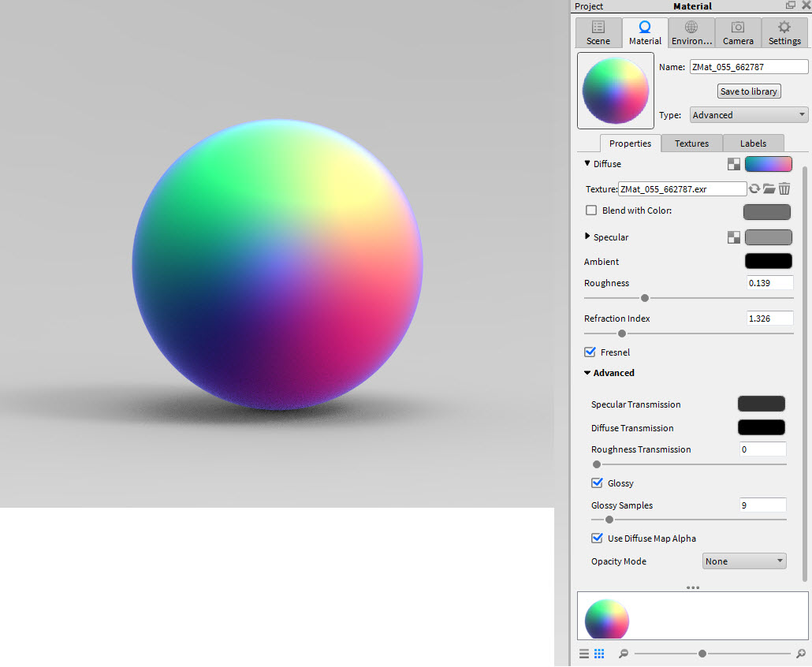This screenshot has width=812, height=667.
Task: Open the Environment tab
Action: coord(691,33)
